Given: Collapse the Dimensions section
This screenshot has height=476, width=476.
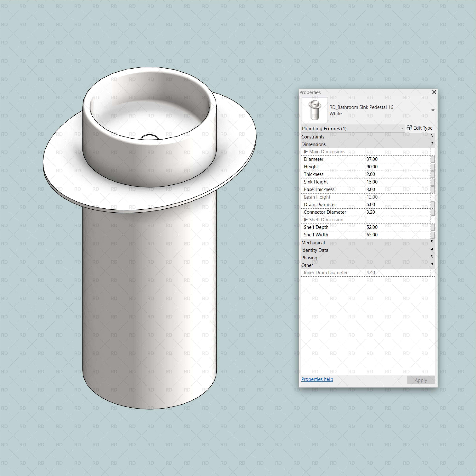Looking at the screenshot, I should 432,143.
